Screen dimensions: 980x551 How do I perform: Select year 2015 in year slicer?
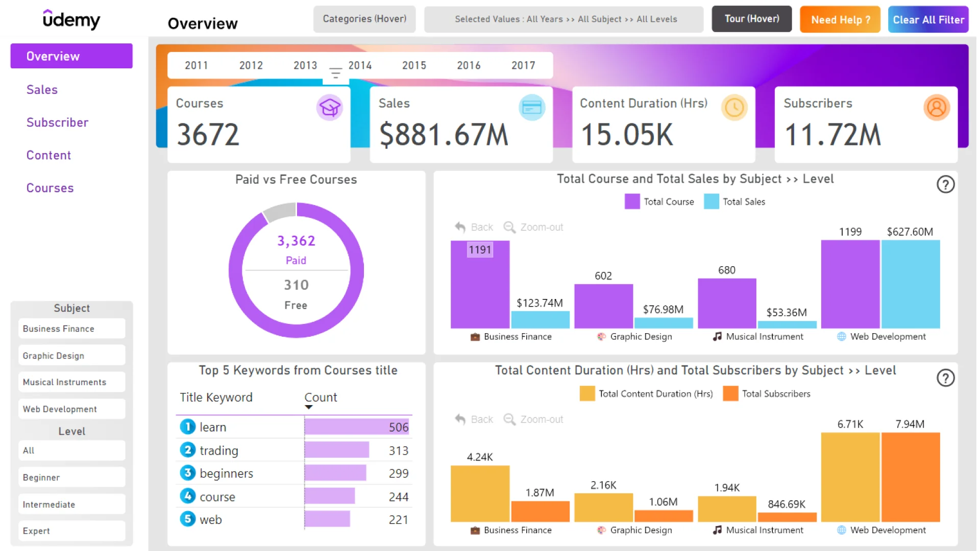[x=414, y=65]
